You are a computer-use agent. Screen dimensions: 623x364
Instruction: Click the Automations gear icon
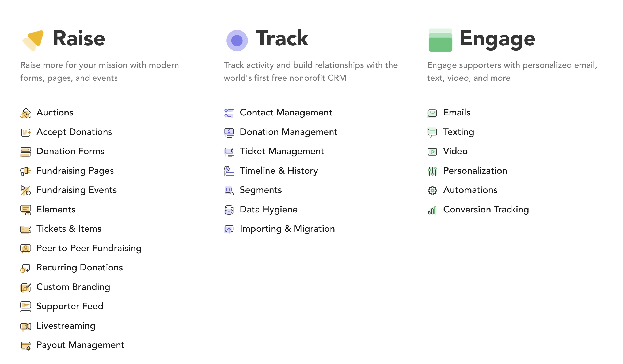pos(432,191)
